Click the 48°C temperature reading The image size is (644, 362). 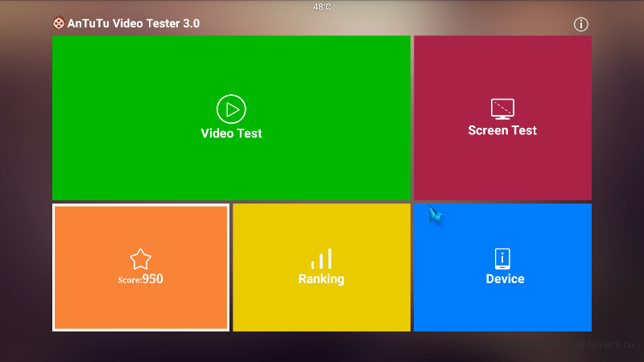(x=322, y=6)
